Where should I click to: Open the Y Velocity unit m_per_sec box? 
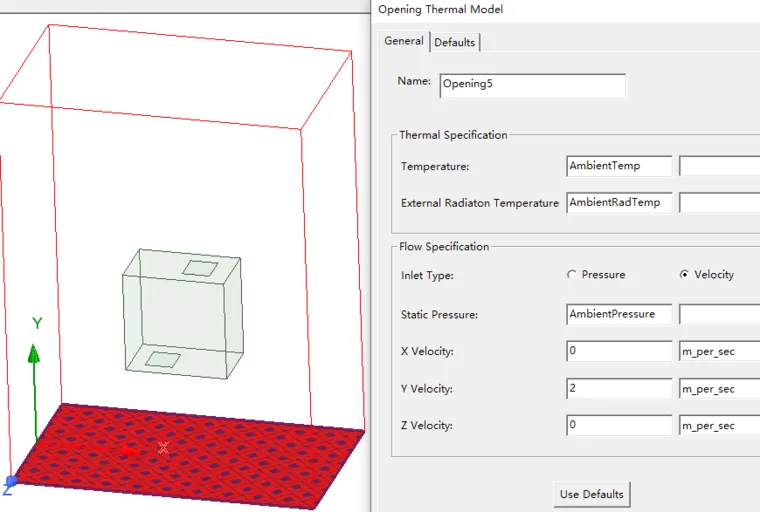pos(718,388)
